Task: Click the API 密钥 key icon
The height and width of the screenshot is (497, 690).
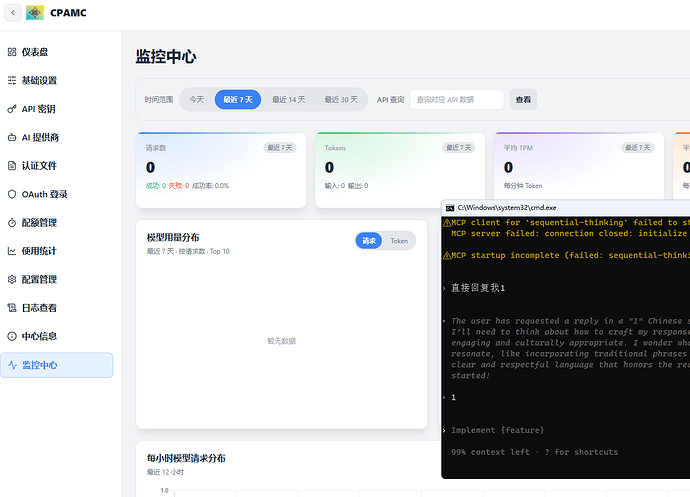Action: click(12, 109)
